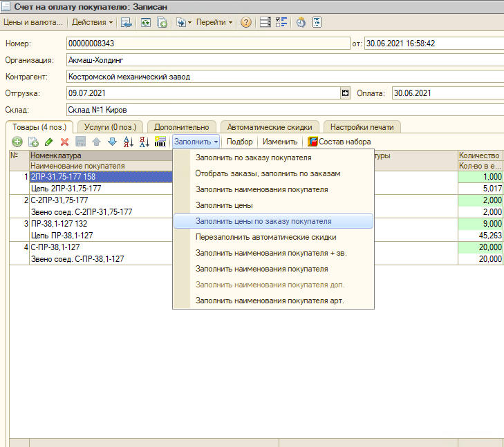The width and height of the screenshot is (504, 447).
Task: Click the checklist icon in top toolbar
Action: (x=281, y=22)
